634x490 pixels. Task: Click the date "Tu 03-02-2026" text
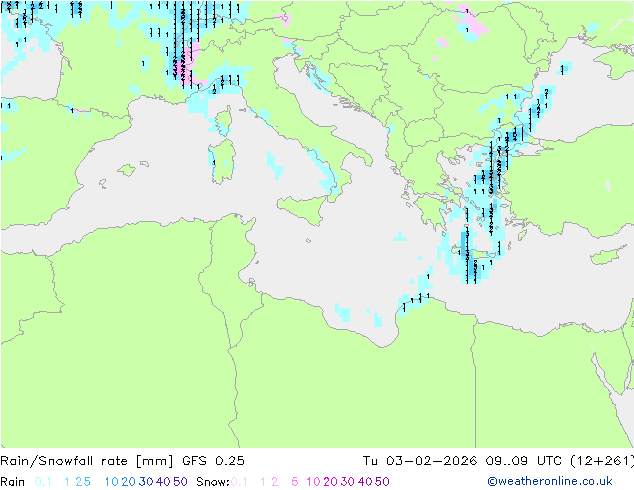(420, 461)
